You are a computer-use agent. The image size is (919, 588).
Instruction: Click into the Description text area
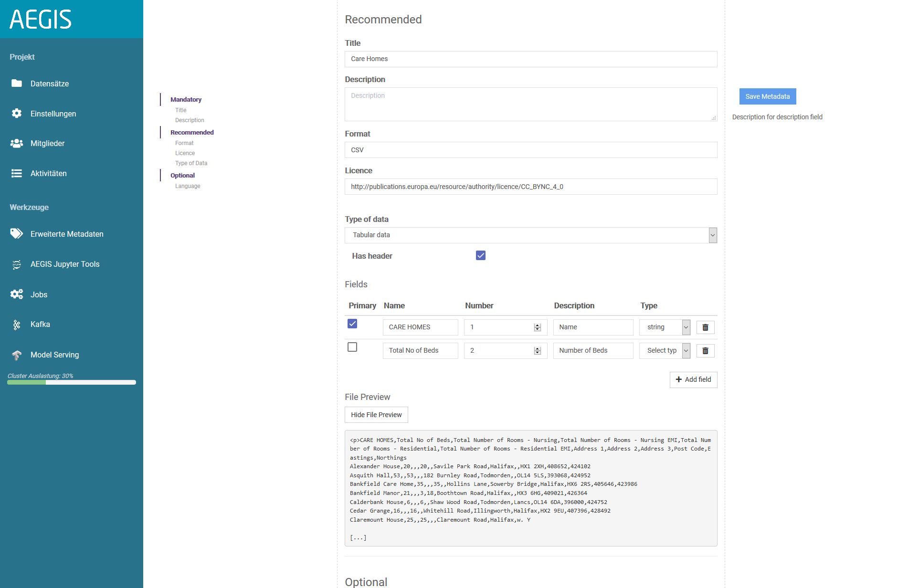pyautogui.click(x=530, y=105)
